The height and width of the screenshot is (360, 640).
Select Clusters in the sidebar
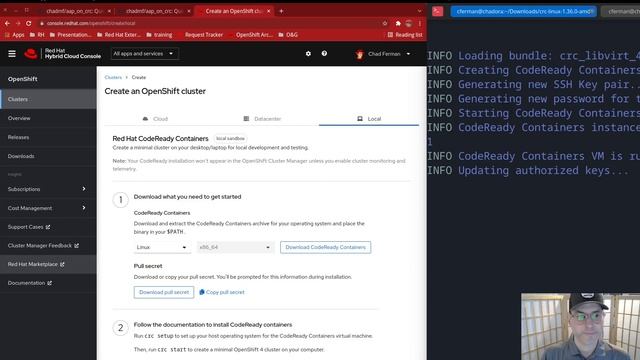[48, 99]
